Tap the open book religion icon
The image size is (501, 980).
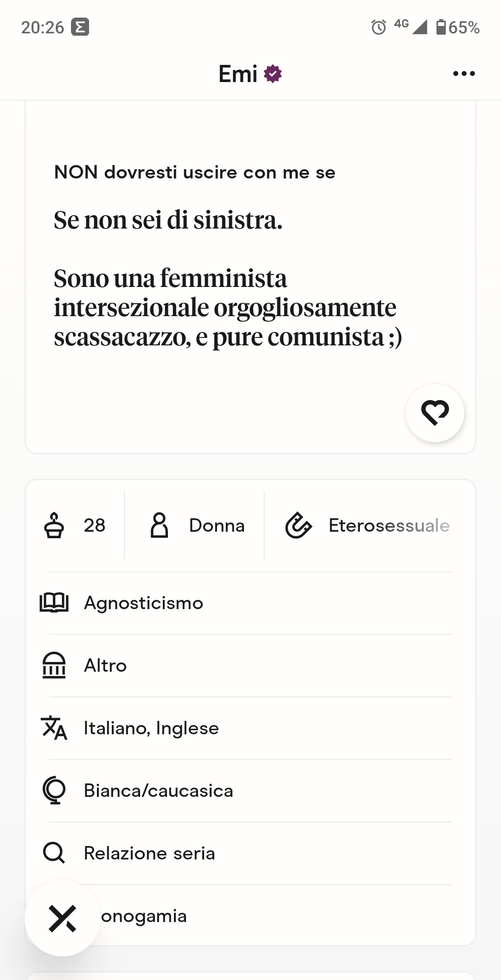coord(54,603)
